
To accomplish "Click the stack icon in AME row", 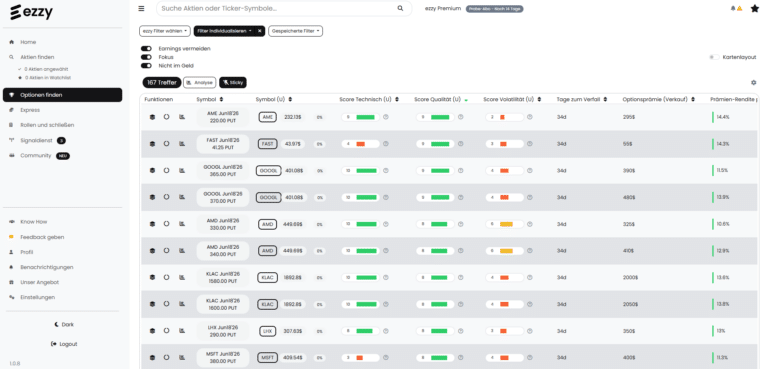I will [152, 117].
